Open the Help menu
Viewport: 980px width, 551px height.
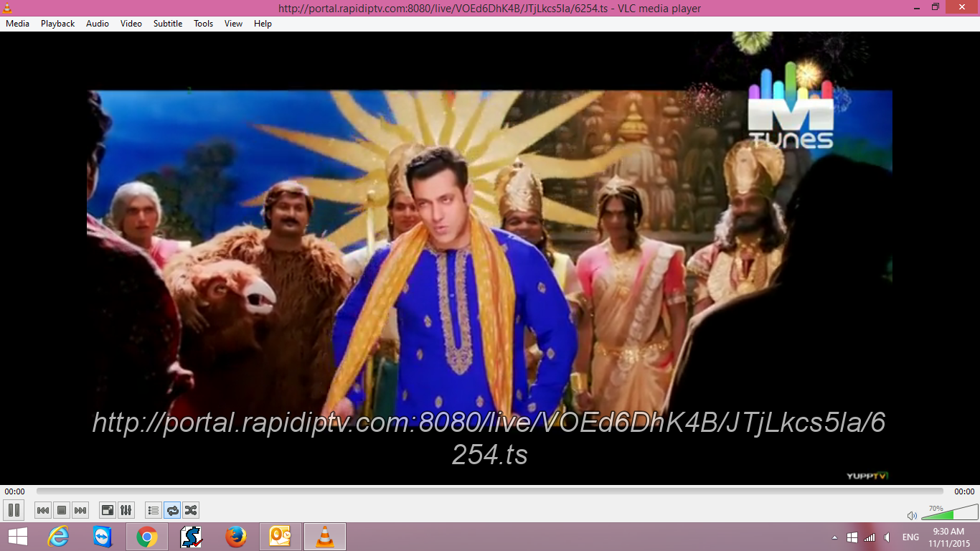[x=263, y=24]
